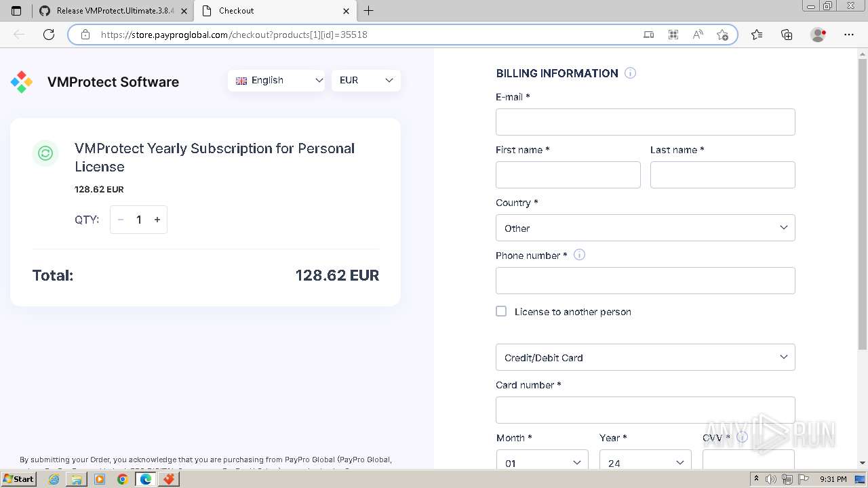The width and height of the screenshot is (868, 488).
Task: Focus the E-mail input field
Action: pyautogui.click(x=646, y=122)
